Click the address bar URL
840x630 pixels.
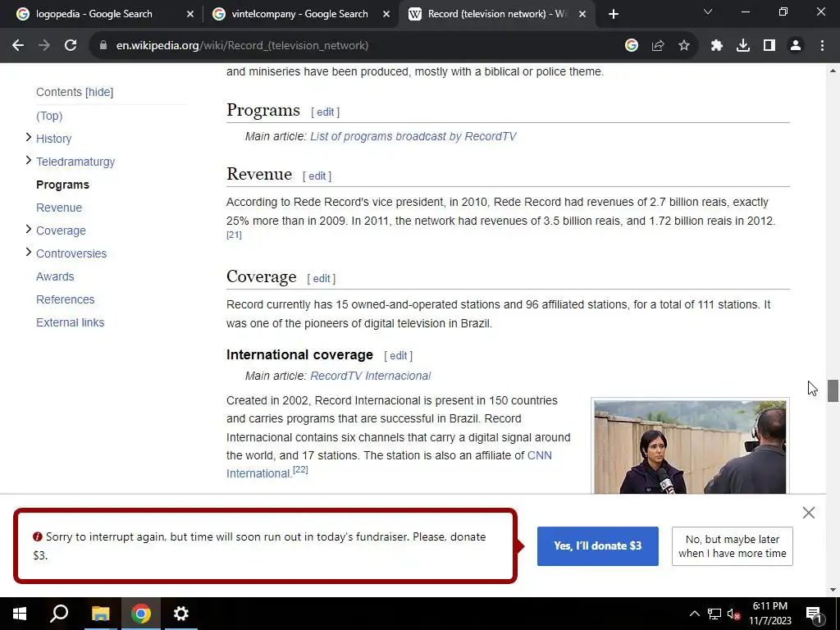coord(242,46)
